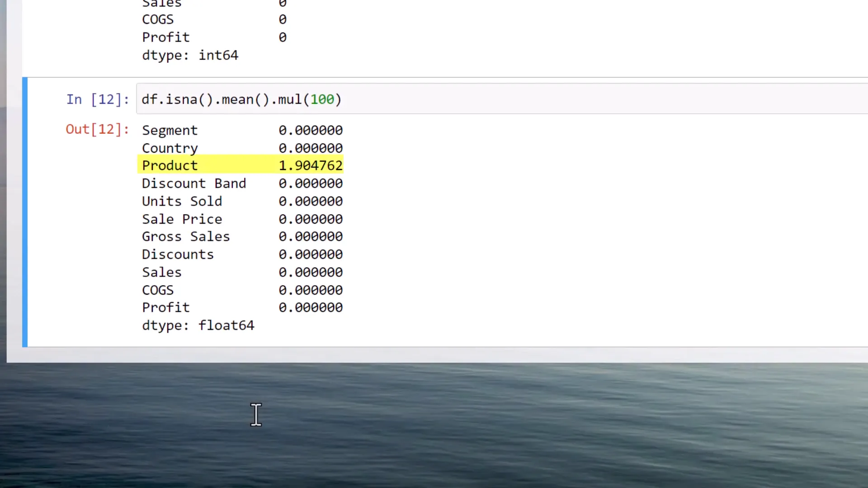Viewport: 868px width, 488px height.
Task: Click the Out[12] output label
Action: pyautogui.click(x=97, y=130)
